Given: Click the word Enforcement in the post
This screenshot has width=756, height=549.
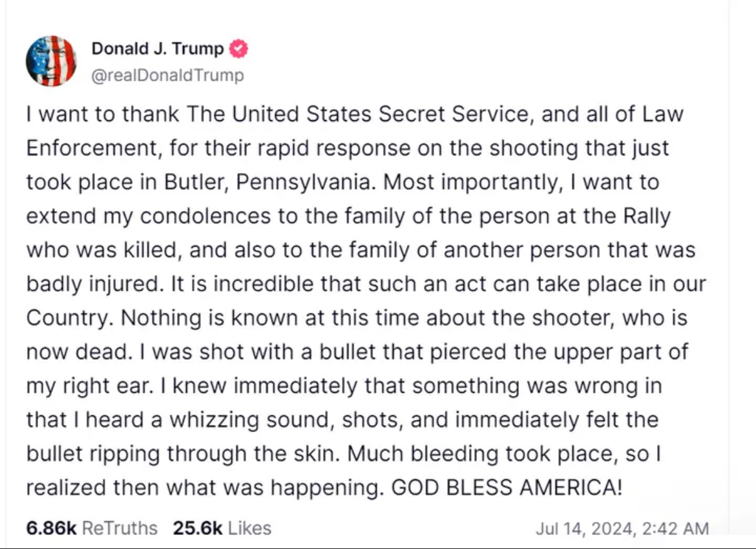Looking at the screenshot, I should click(92, 148).
